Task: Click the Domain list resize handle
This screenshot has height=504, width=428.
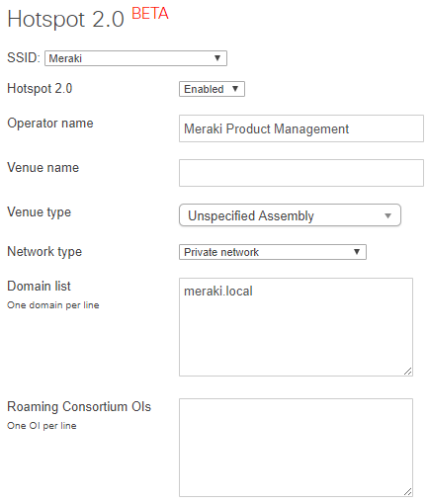Action: pos(408,372)
